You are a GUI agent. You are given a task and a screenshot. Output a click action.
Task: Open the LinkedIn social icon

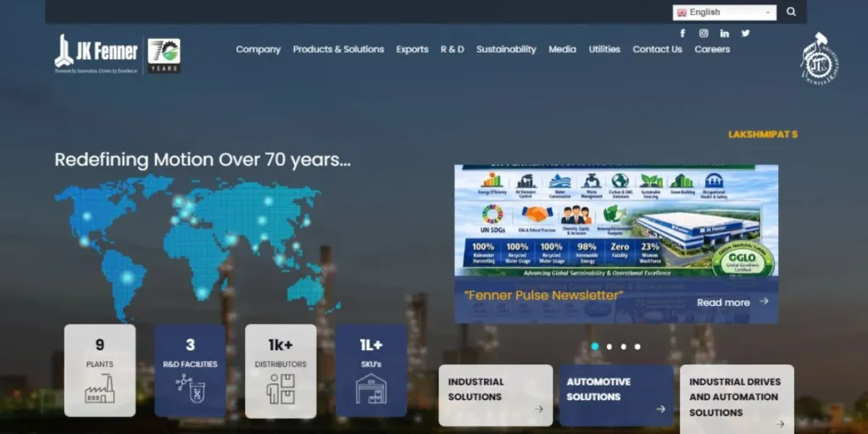[x=725, y=33]
